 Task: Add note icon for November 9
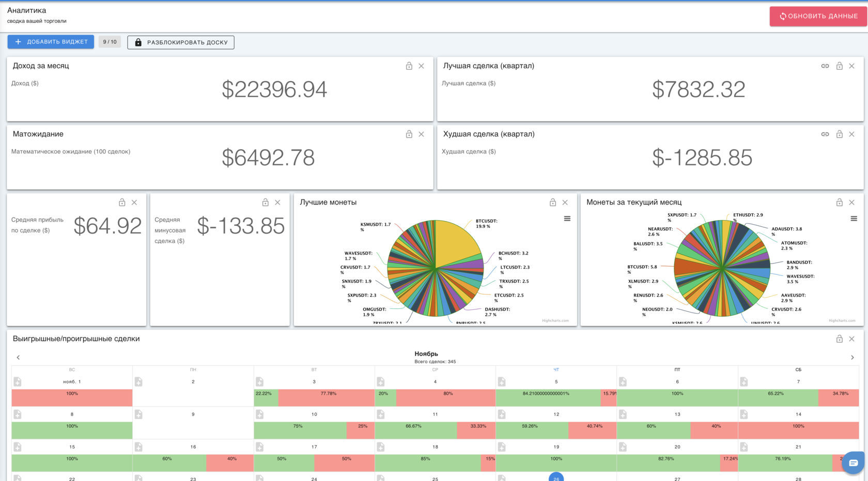[138, 414]
